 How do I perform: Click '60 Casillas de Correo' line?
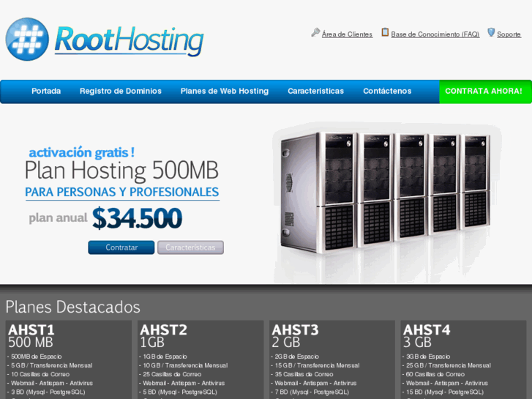pyautogui.click(x=434, y=374)
